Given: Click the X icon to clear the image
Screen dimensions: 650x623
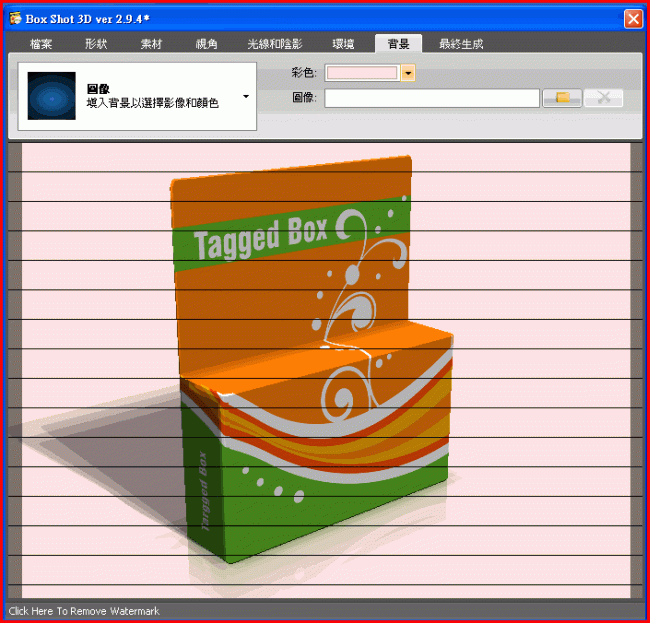Looking at the screenshot, I should (604, 97).
